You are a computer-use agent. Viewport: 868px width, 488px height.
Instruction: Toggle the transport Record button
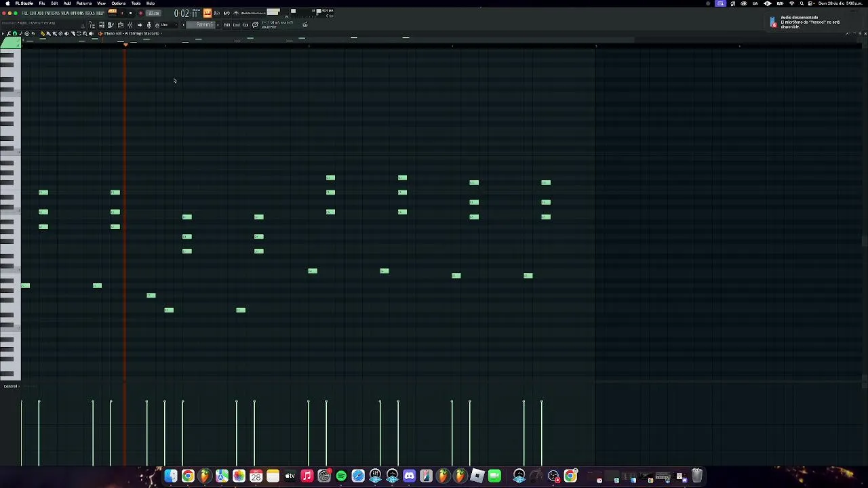click(140, 13)
